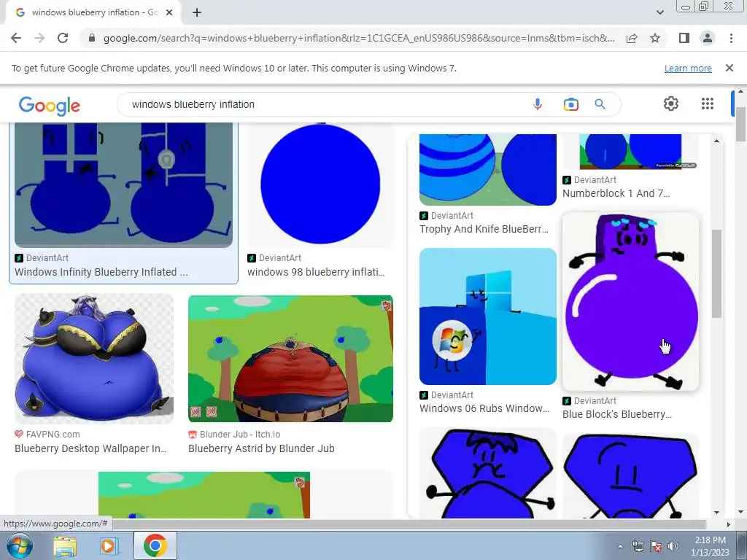Screen dimensions: 747x560
Task: Open the Chrome three-dot menu
Action: 731,38
